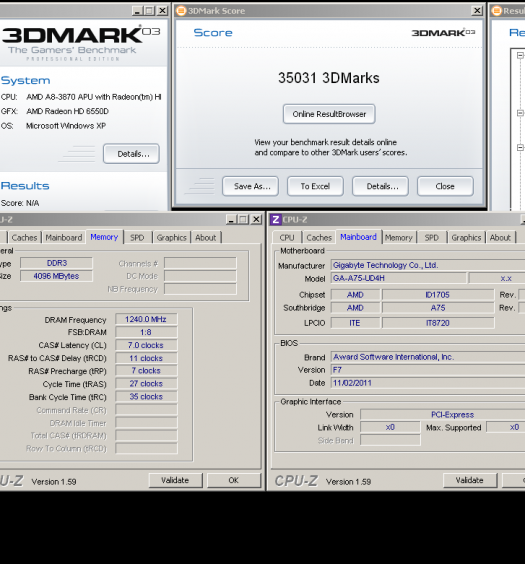Screen dimensions: 525x564
Task: Click AMD Radeon HD 6550D GFX text
Action: (x=67, y=112)
